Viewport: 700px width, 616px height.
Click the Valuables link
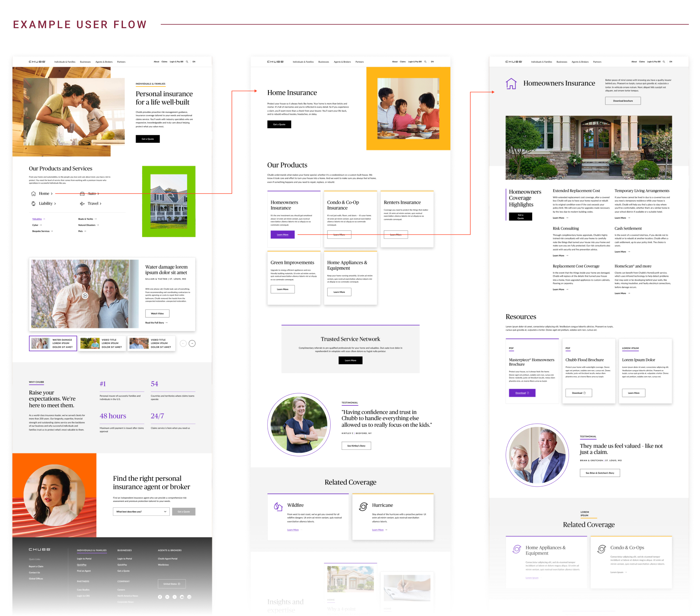coord(37,219)
